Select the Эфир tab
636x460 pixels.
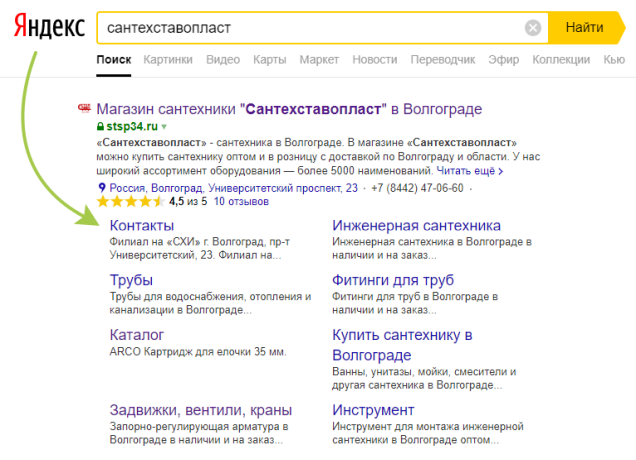click(503, 60)
